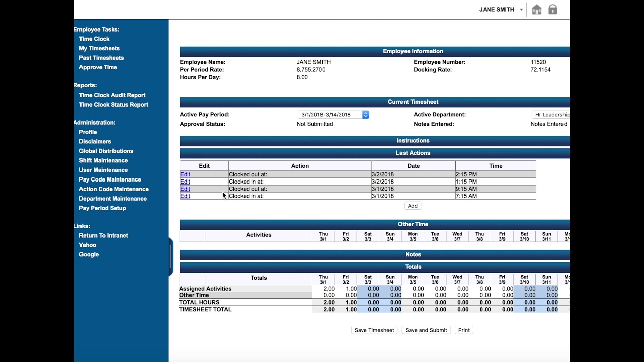Open Disclaimers in sidebar
Screen dimensions: 644x362
[x=95, y=142]
